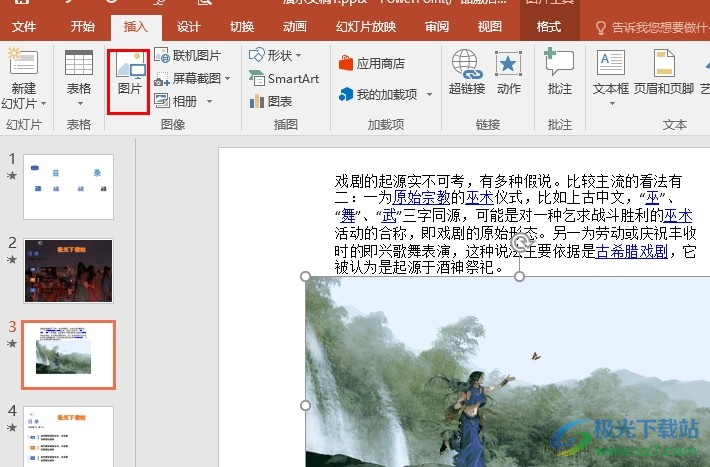Click the 图片 (Picture) insert icon
The width and height of the screenshot is (710, 467).
tap(130, 72)
